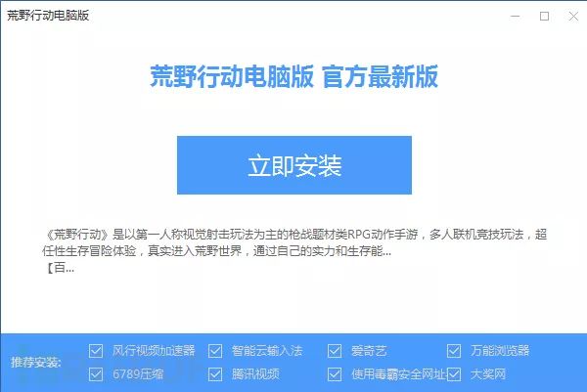587x392 pixels.
Task: Uncheck the 6789压缩 checkbox
Action: coord(96,374)
